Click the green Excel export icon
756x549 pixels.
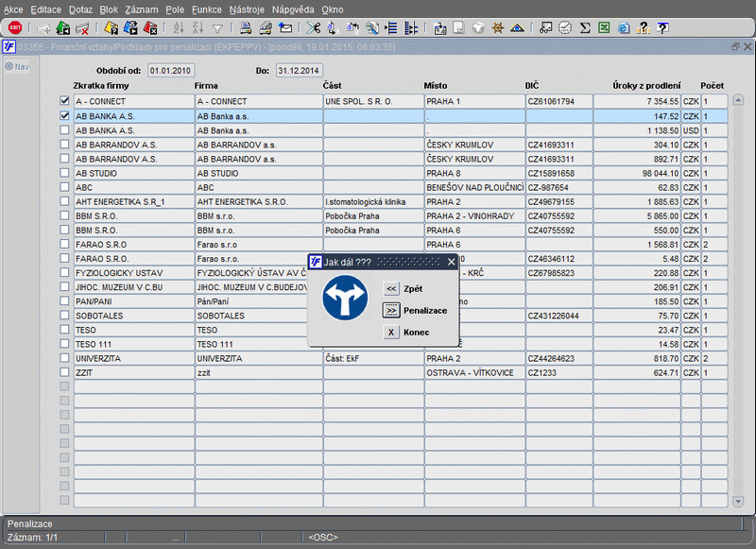point(603,27)
